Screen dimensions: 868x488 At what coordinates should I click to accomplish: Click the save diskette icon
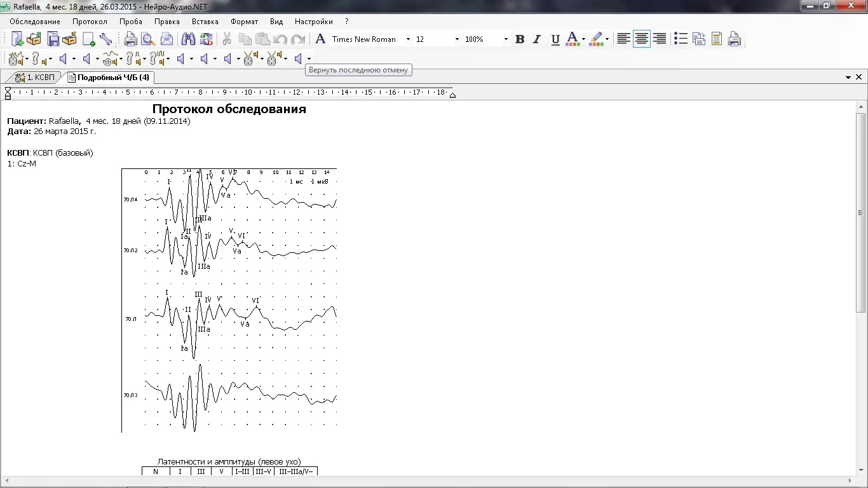pos(53,39)
